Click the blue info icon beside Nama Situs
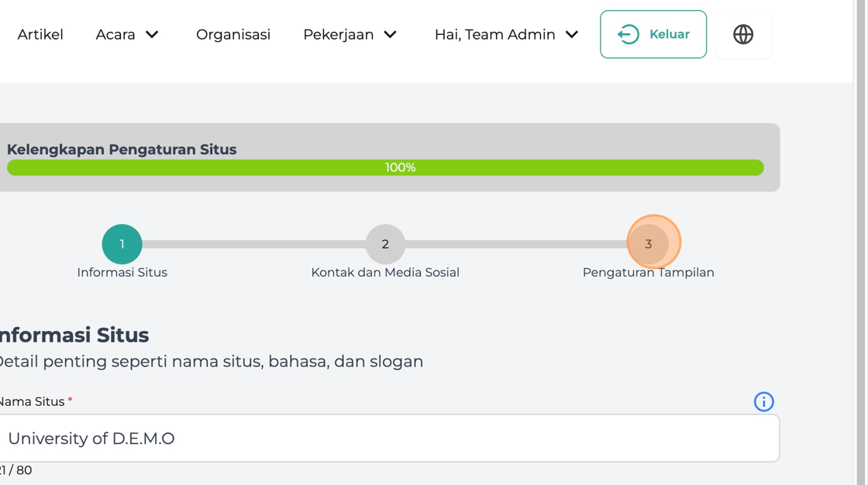 pyautogui.click(x=763, y=401)
